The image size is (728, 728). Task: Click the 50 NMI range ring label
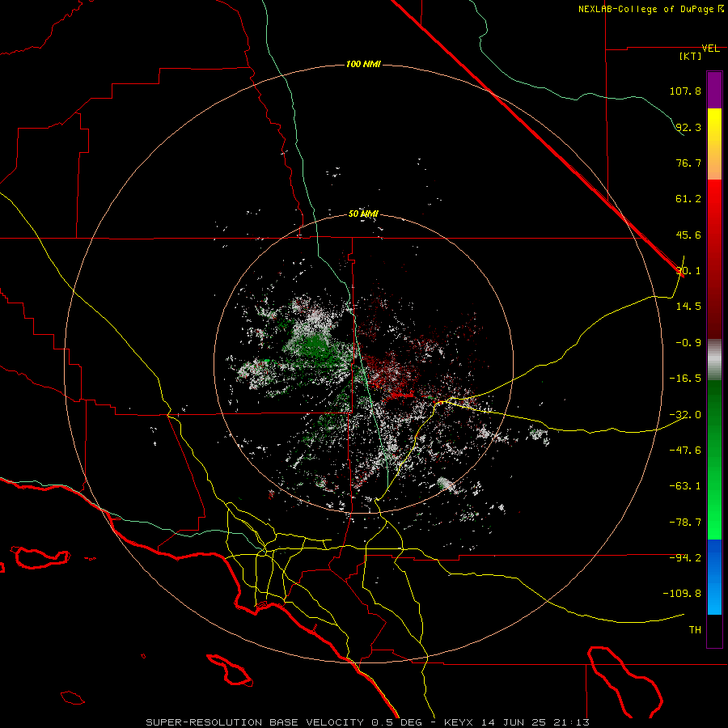tap(363, 214)
